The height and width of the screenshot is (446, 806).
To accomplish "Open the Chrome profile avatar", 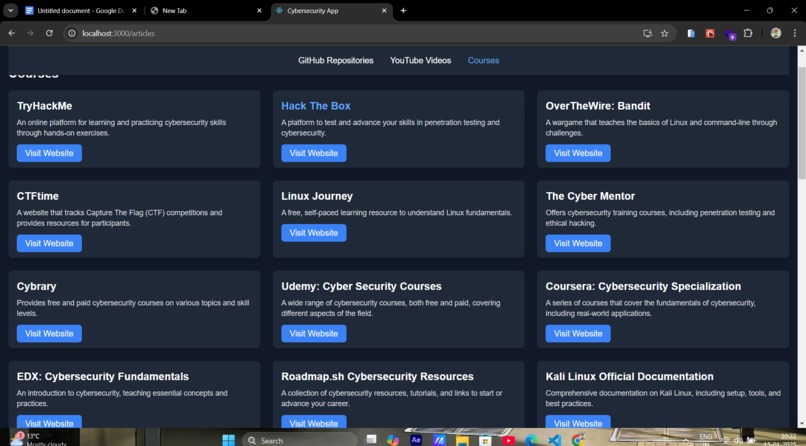I will tap(776, 33).
